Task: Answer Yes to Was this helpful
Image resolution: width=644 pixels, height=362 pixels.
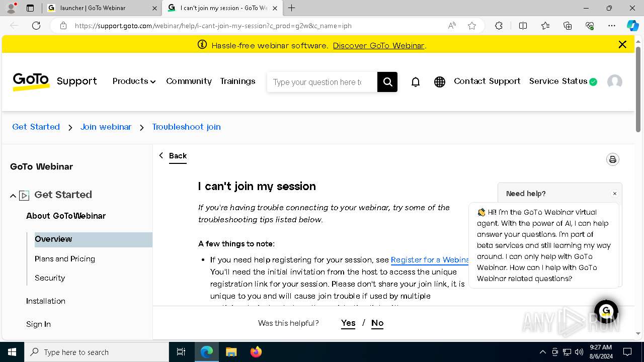Action: pyautogui.click(x=348, y=323)
